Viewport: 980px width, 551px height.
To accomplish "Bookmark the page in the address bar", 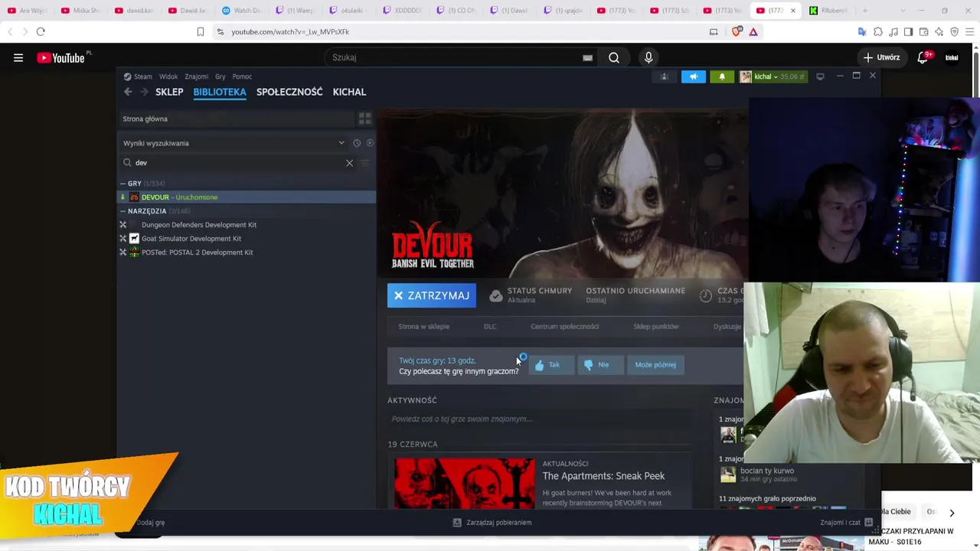I will pyautogui.click(x=201, y=31).
